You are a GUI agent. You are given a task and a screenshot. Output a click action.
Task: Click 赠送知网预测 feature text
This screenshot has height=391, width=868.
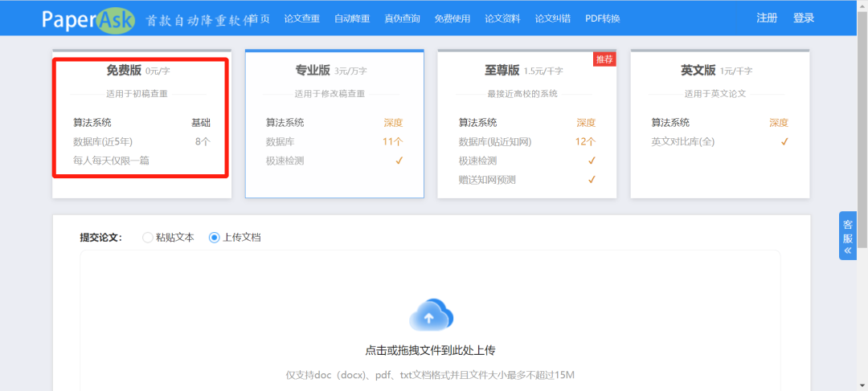(487, 179)
